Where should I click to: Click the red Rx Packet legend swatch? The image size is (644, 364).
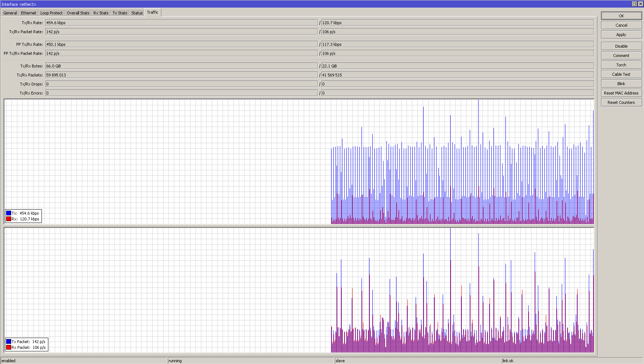(9, 347)
